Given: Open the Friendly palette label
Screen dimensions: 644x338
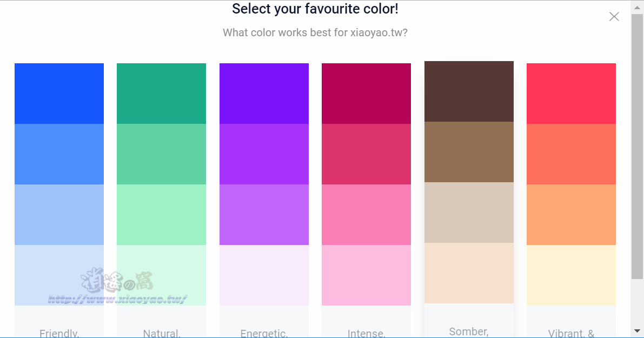Looking at the screenshot, I should click(x=59, y=333).
